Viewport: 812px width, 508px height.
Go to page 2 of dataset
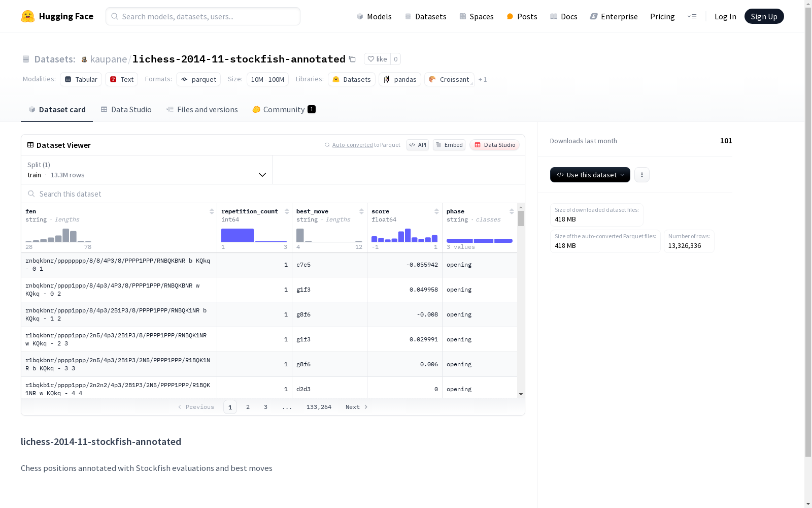point(248,407)
